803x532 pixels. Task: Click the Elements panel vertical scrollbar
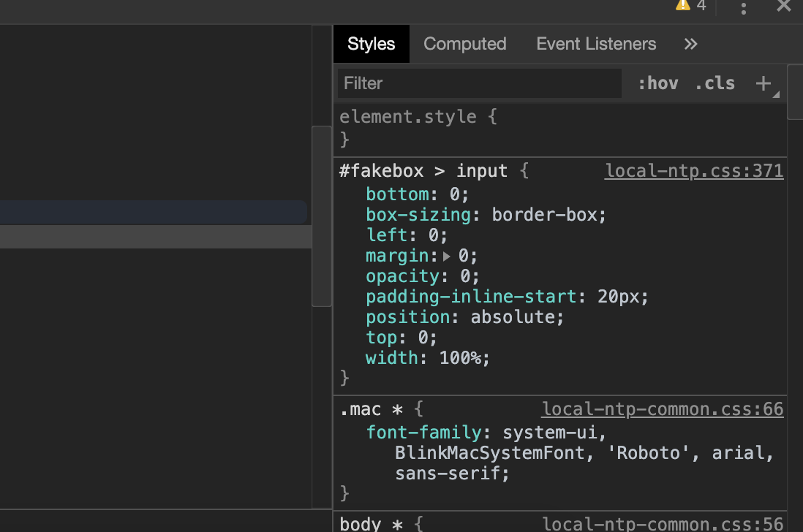[321, 216]
